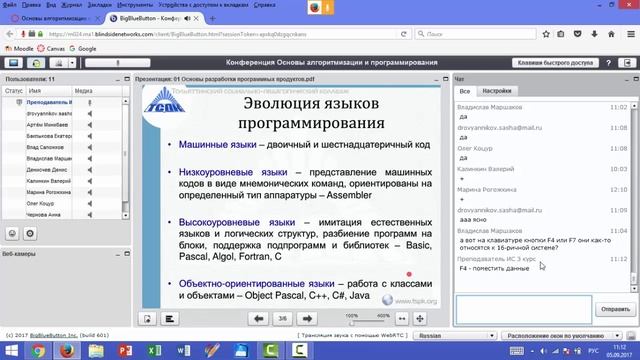Viewport: 640px width, 360px height.
Task: Toggle microphone icon for Преподаватель row
Action: [90, 102]
